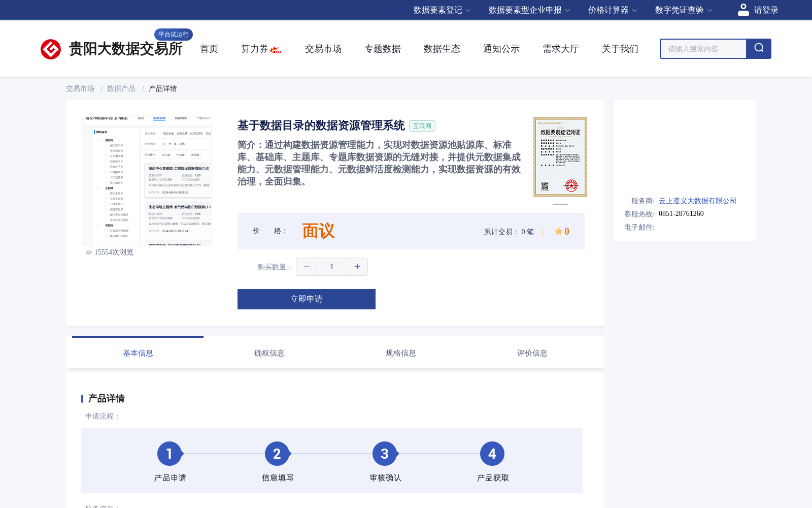Click the 面议 price text
This screenshot has width=812, height=508.
tap(319, 231)
